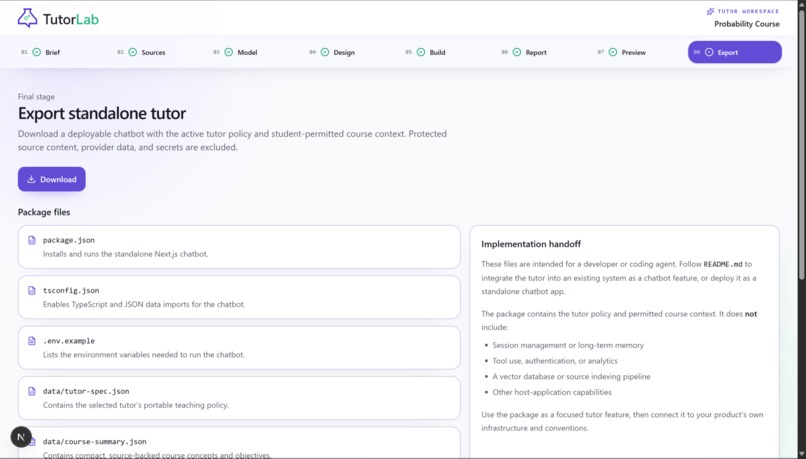Click the scrollbar down arrow
806x459 pixels.
(x=801, y=455)
